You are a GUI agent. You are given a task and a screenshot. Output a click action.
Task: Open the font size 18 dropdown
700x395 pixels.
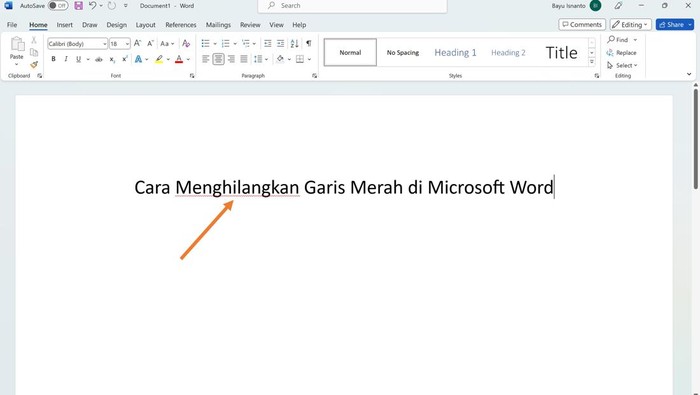(x=127, y=44)
